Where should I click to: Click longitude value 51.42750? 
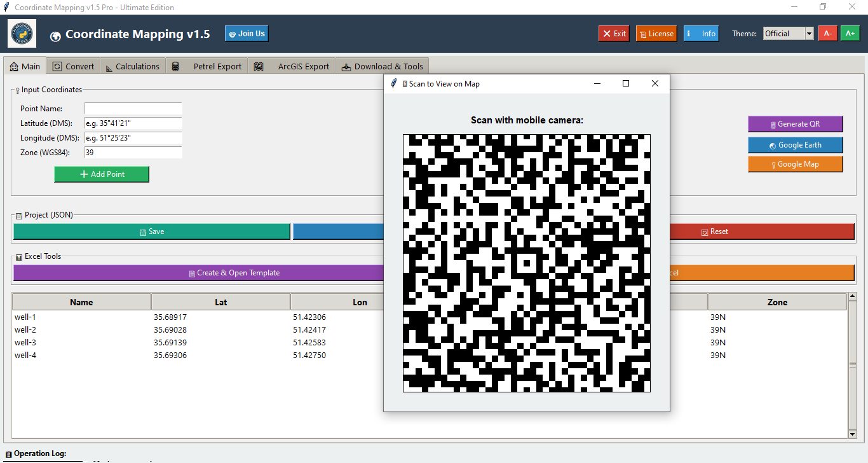309,355
